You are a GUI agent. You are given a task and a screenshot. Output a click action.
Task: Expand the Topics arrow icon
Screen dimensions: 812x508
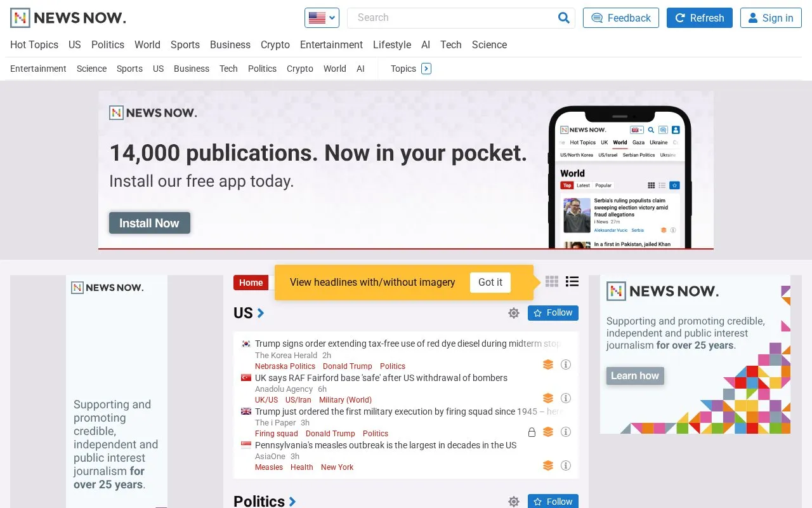tap(426, 69)
